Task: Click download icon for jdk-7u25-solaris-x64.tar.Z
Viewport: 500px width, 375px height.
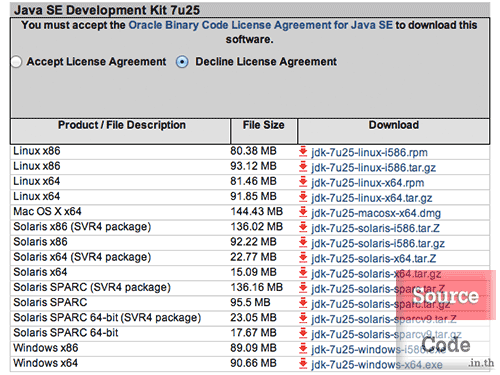Action: (x=303, y=258)
